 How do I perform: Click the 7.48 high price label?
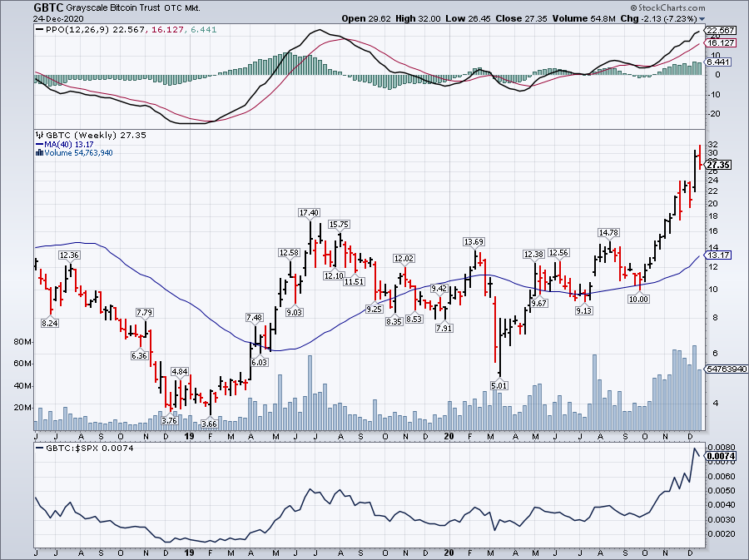254,318
